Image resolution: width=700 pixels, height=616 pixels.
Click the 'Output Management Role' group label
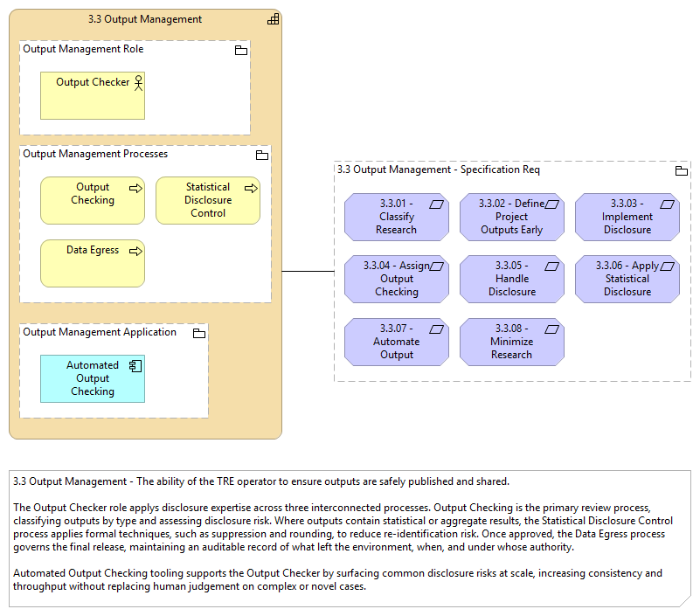(83, 49)
